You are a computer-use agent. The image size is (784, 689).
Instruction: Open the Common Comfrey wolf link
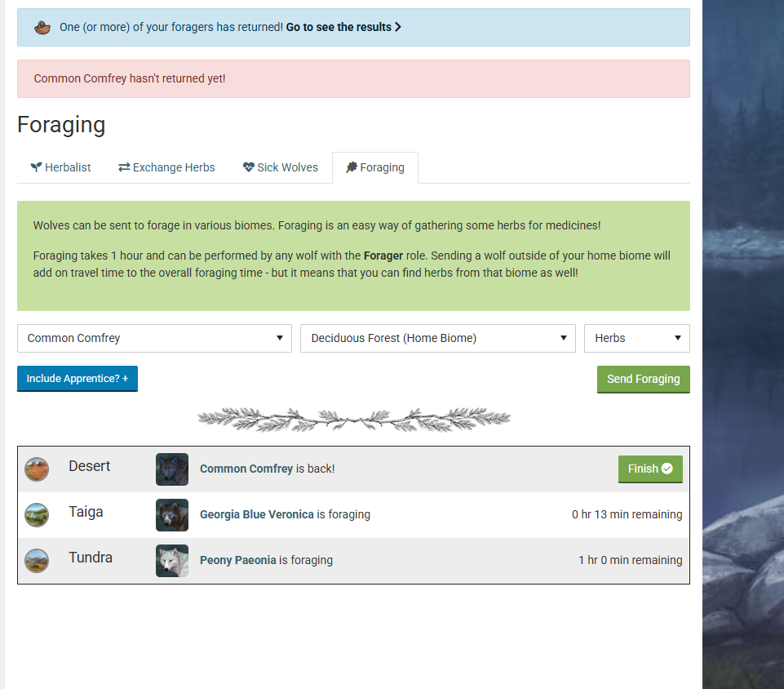coord(246,469)
